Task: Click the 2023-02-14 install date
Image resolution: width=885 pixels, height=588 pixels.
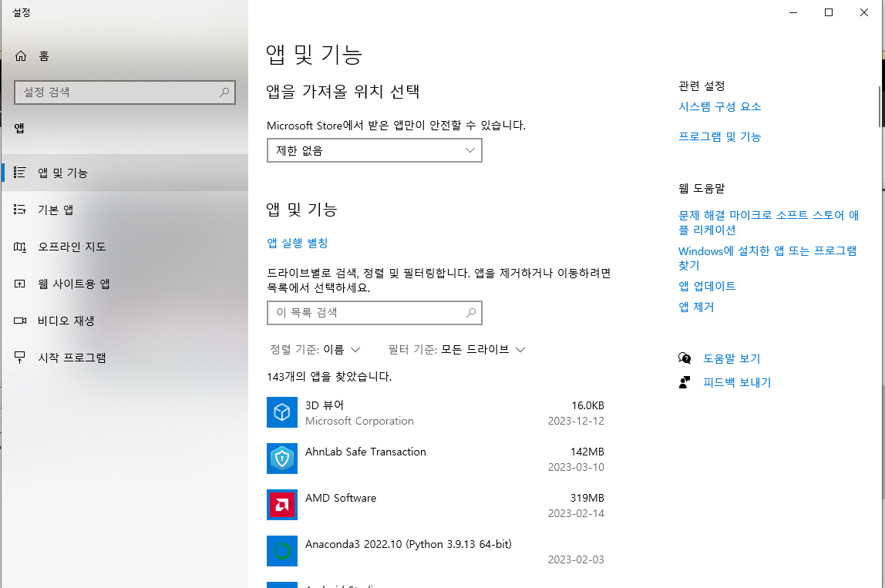Action: pos(576,513)
